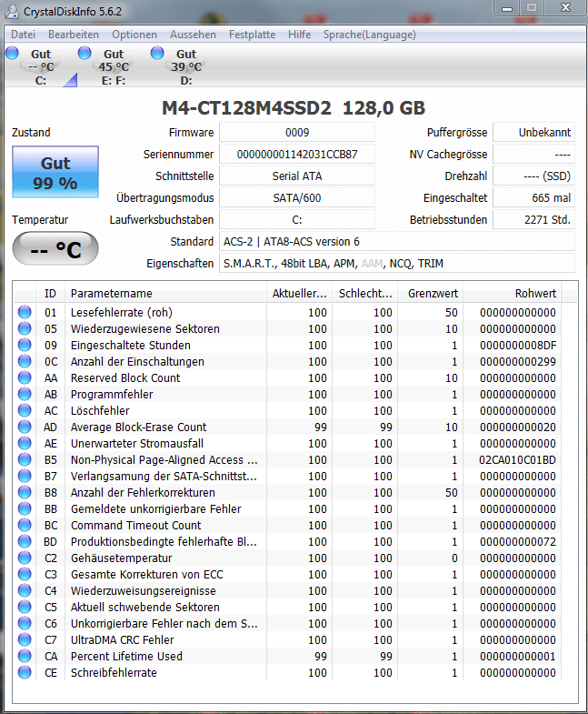Click raw value 02CA010C01BD
This screenshot has height=714, width=588.
coord(517,460)
